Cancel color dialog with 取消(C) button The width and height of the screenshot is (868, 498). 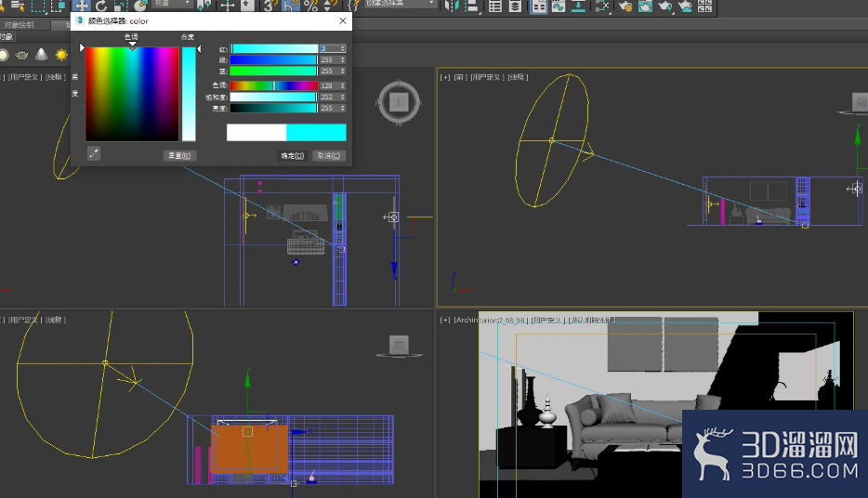coord(329,155)
